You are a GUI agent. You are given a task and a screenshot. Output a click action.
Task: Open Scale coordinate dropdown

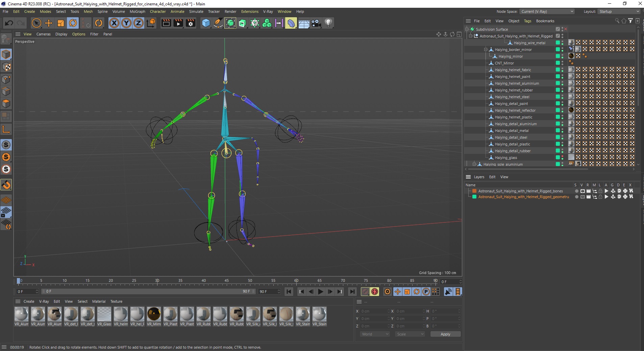click(x=410, y=334)
